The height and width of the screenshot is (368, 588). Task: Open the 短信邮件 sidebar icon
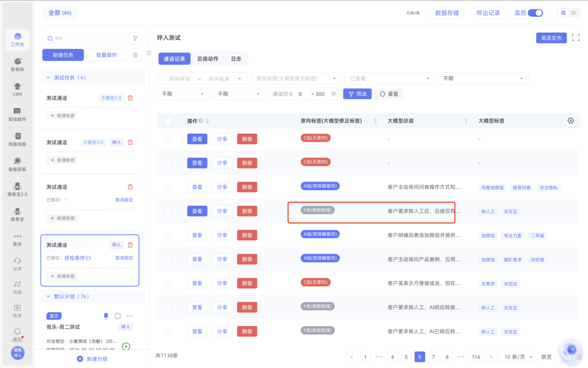tap(17, 114)
